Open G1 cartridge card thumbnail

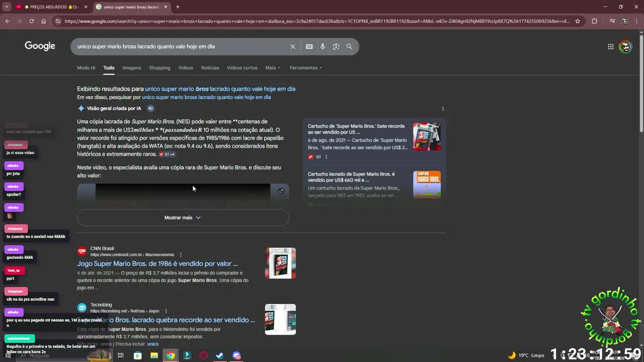(427, 136)
